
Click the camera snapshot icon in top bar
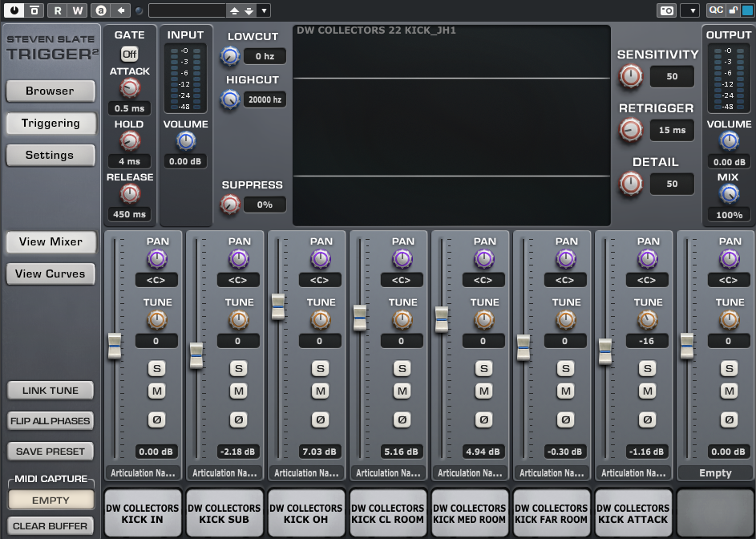[x=665, y=10]
